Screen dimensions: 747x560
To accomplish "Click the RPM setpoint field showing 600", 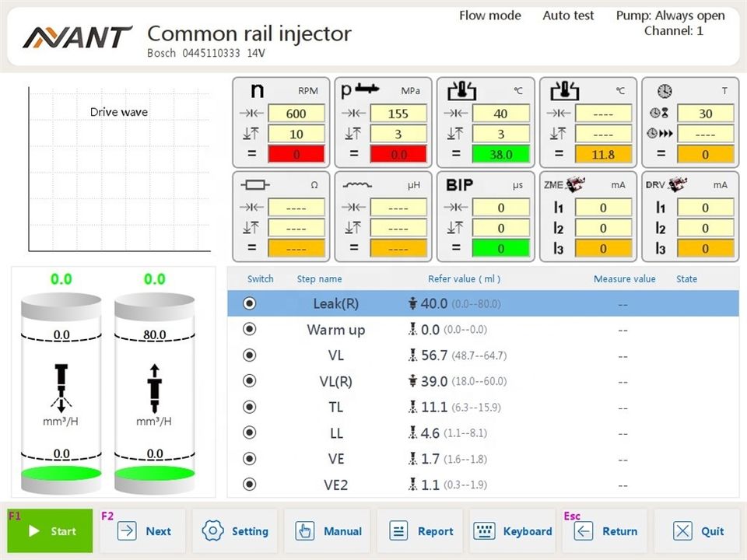I will pos(296,114).
